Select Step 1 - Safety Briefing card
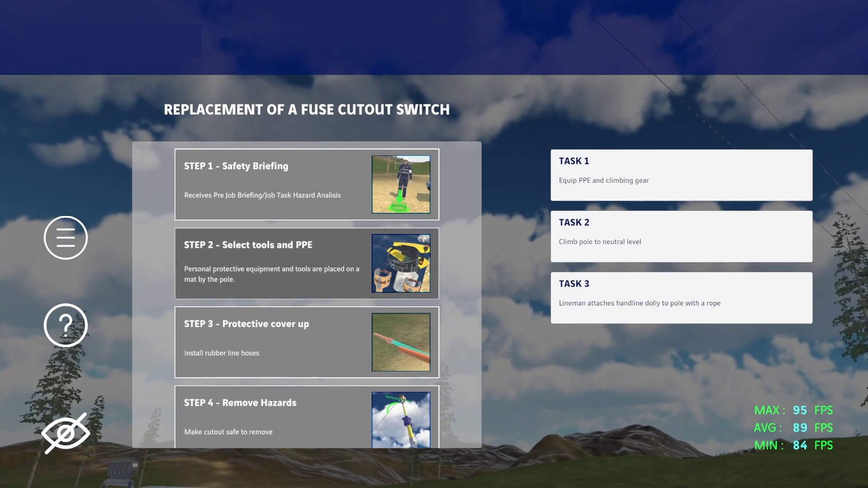868x488 pixels. coord(307,184)
